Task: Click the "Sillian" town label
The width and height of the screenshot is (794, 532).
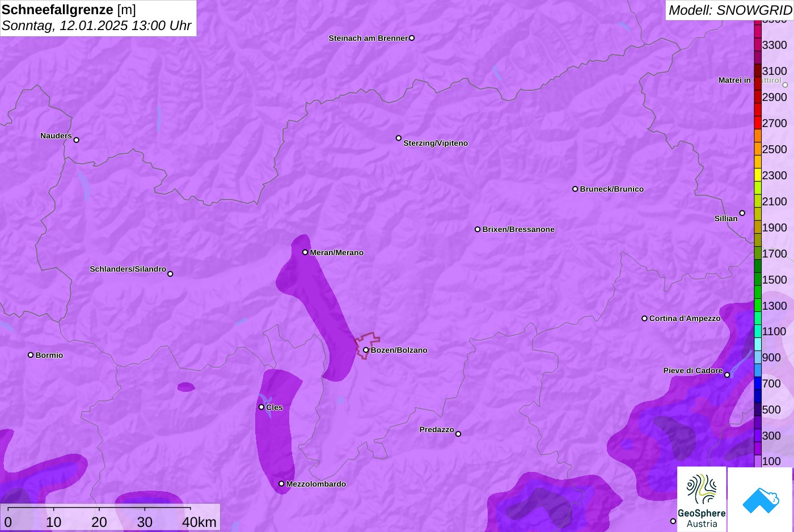Action: pyautogui.click(x=726, y=218)
